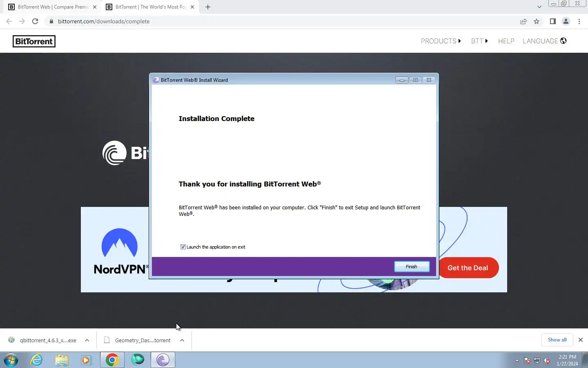Expand options for Geometry_Das torrent download

tap(182, 340)
